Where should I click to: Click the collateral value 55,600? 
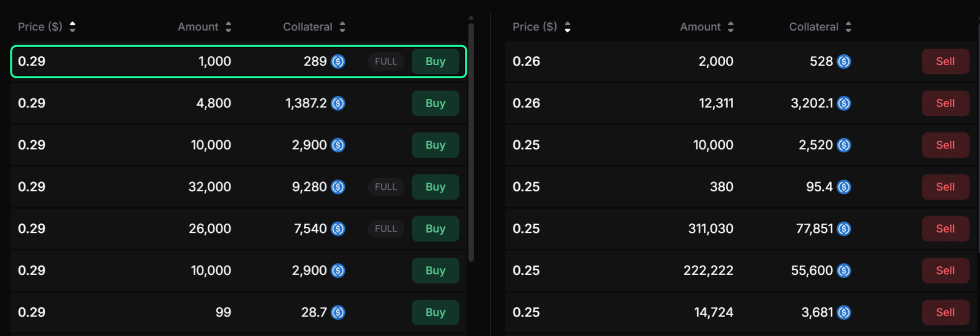tap(812, 271)
